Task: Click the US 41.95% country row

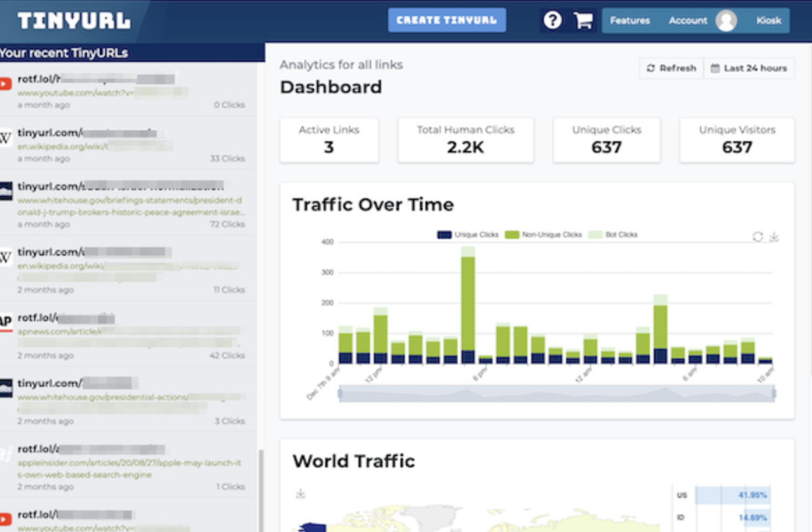Action: click(x=722, y=495)
